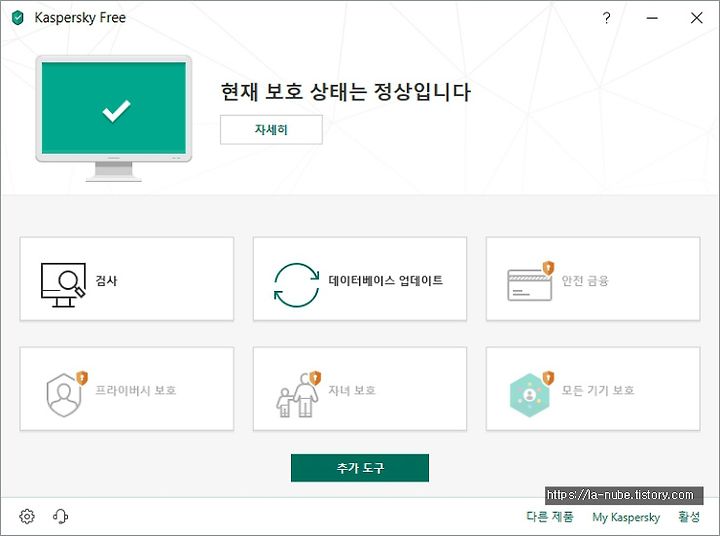Click the green monitor protection status image
The width and height of the screenshot is (720, 536).
tap(113, 118)
